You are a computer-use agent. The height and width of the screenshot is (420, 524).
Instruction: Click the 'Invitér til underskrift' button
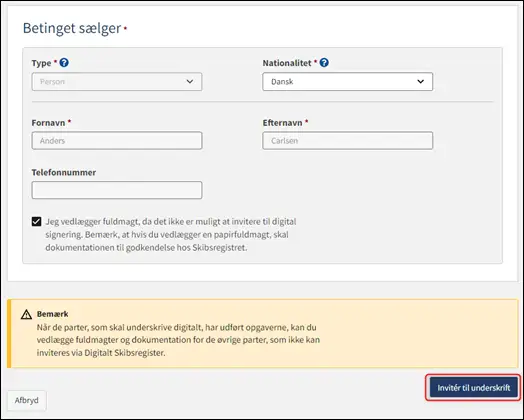coord(474,388)
